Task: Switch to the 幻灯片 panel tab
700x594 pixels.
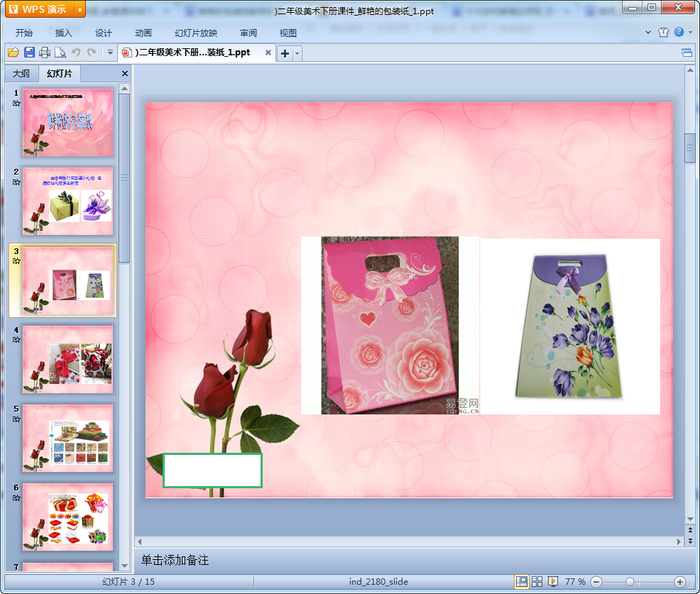Action: (60, 74)
